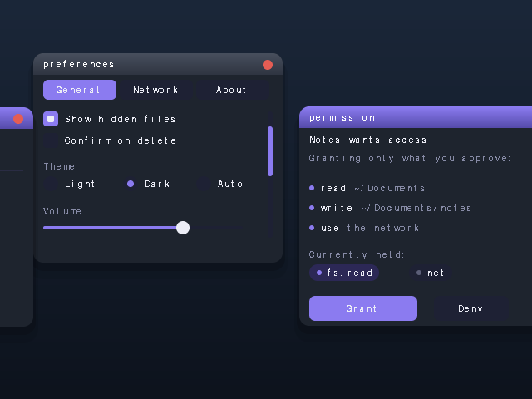Select the Light theme radio button
532x399 pixels.
pos(51,184)
